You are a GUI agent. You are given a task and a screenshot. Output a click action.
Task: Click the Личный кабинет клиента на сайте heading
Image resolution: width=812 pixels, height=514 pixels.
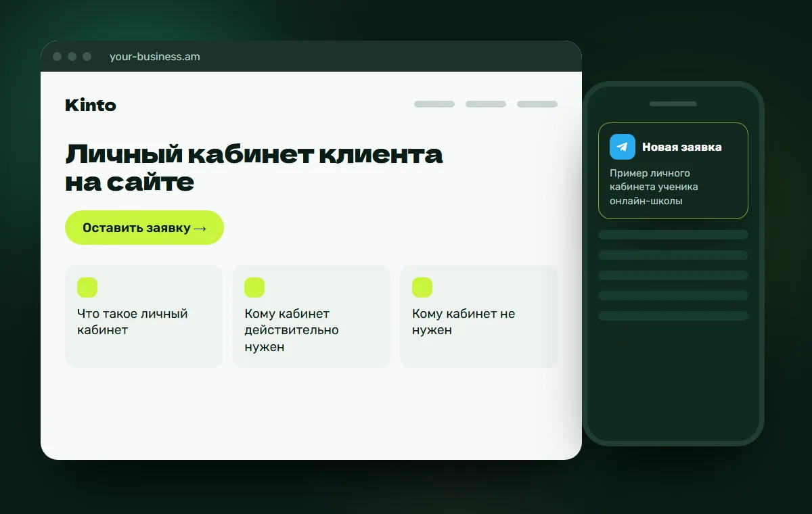[254, 168]
